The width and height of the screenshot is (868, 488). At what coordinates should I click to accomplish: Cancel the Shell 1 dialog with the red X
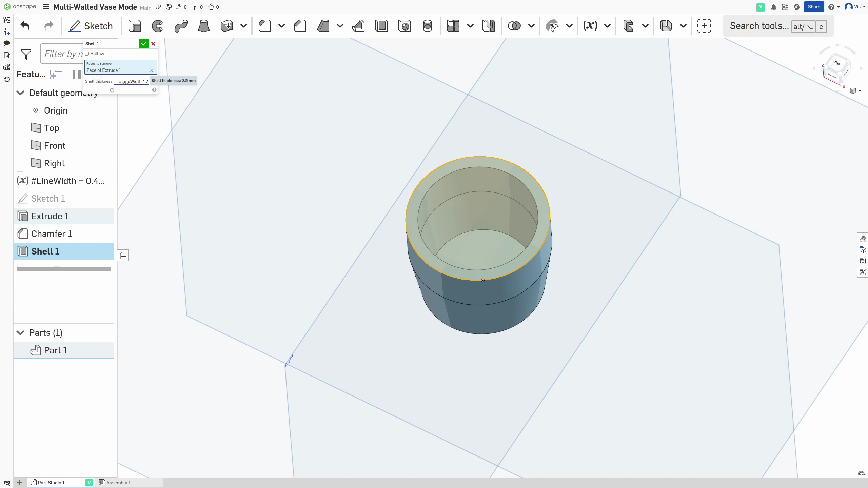(153, 44)
